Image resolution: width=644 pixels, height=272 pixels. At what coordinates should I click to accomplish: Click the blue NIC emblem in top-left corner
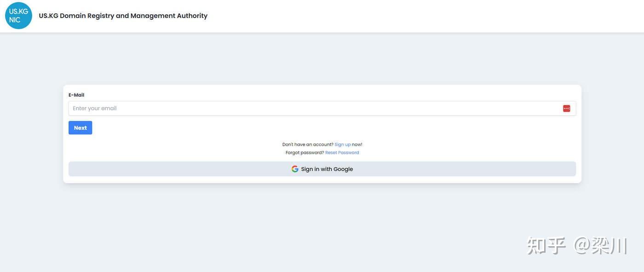coord(18,16)
